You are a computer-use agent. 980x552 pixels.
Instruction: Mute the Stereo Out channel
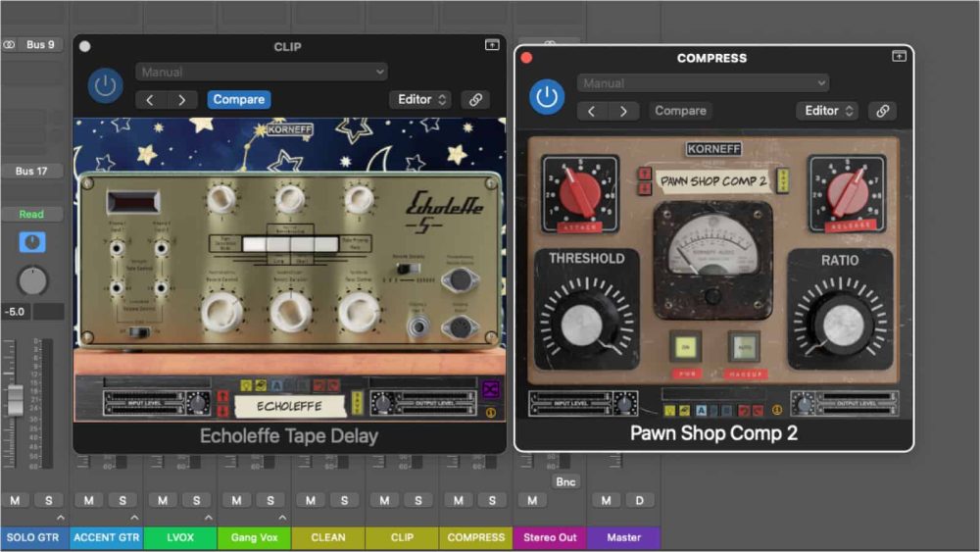pos(532,500)
